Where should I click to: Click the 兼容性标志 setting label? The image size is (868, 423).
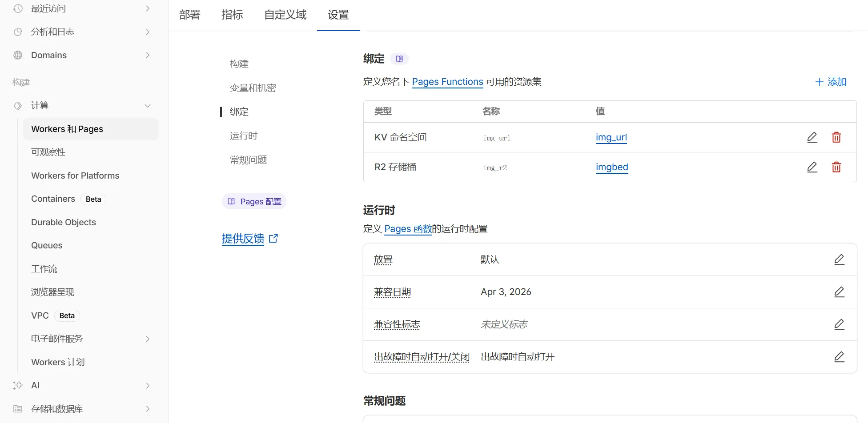[x=397, y=324]
